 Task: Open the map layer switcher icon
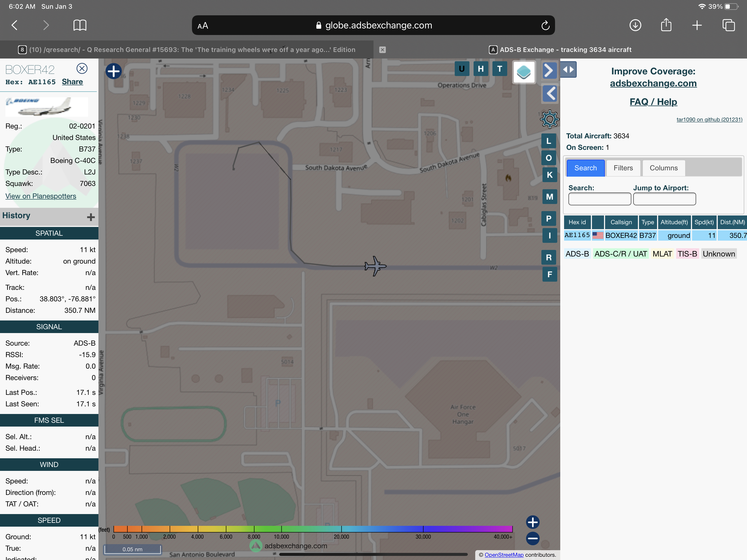[524, 72]
